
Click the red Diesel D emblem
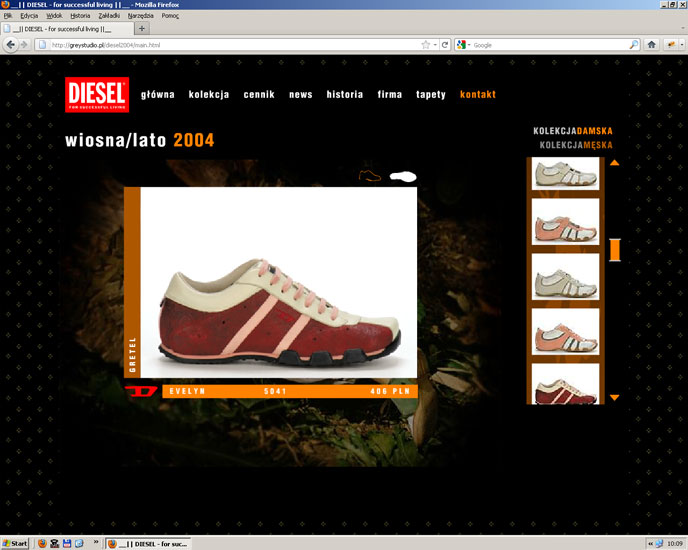pyautogui.click(x=141, y=391)
